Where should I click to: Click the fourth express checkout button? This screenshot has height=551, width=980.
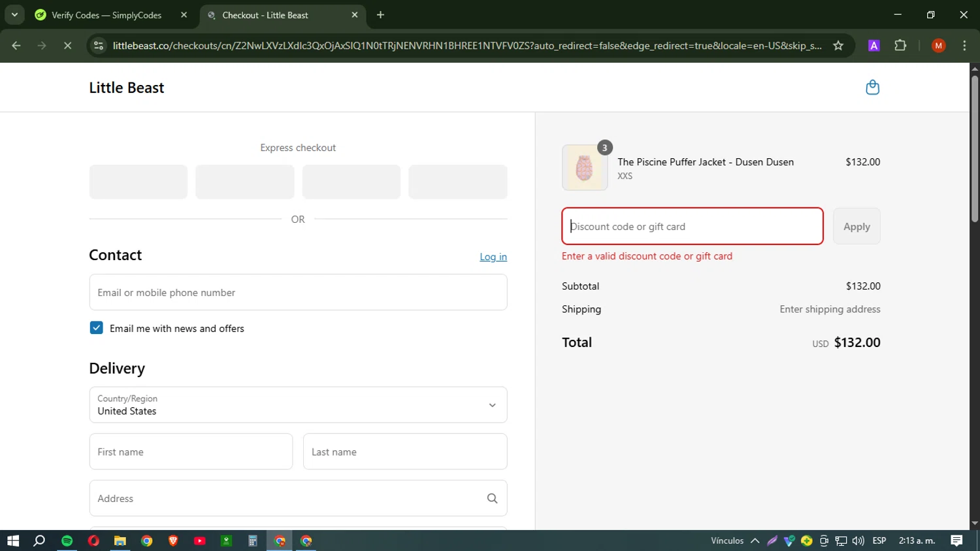click(x=458, y=182)
